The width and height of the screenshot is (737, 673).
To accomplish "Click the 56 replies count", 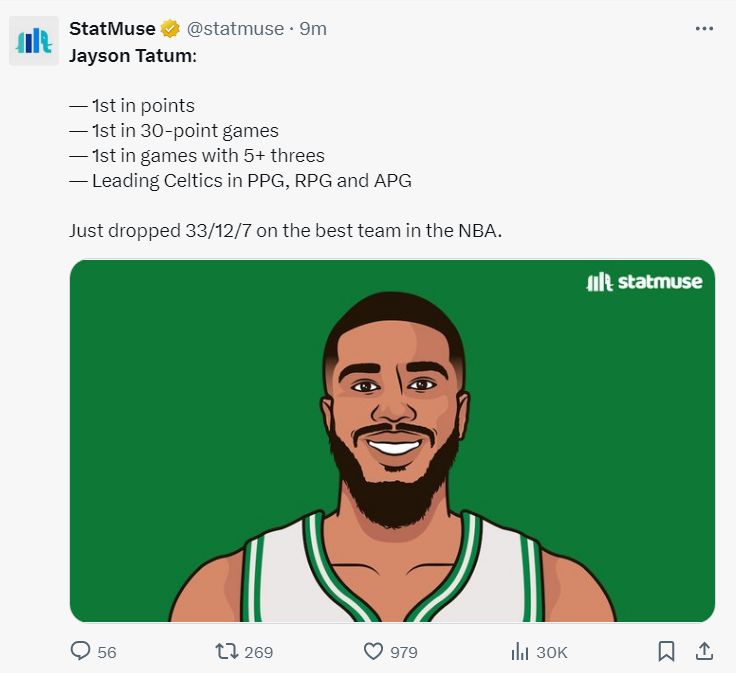I will coord(107,652).
